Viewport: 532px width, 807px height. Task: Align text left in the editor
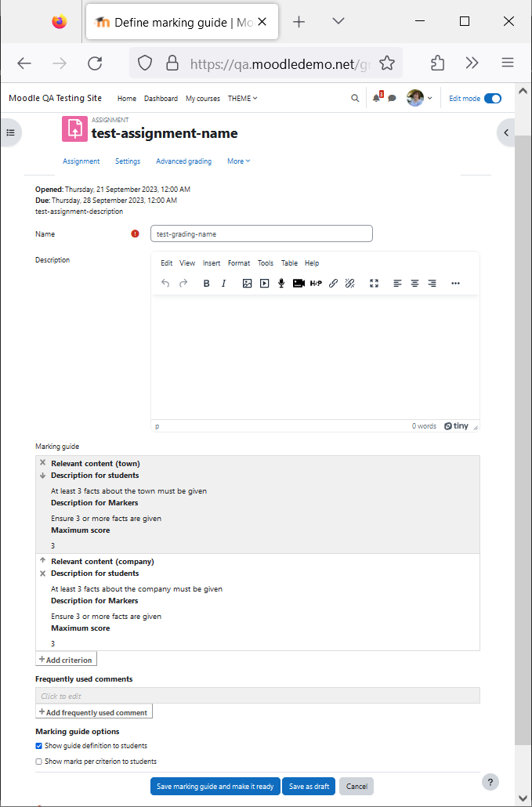[x=397, y=283]
